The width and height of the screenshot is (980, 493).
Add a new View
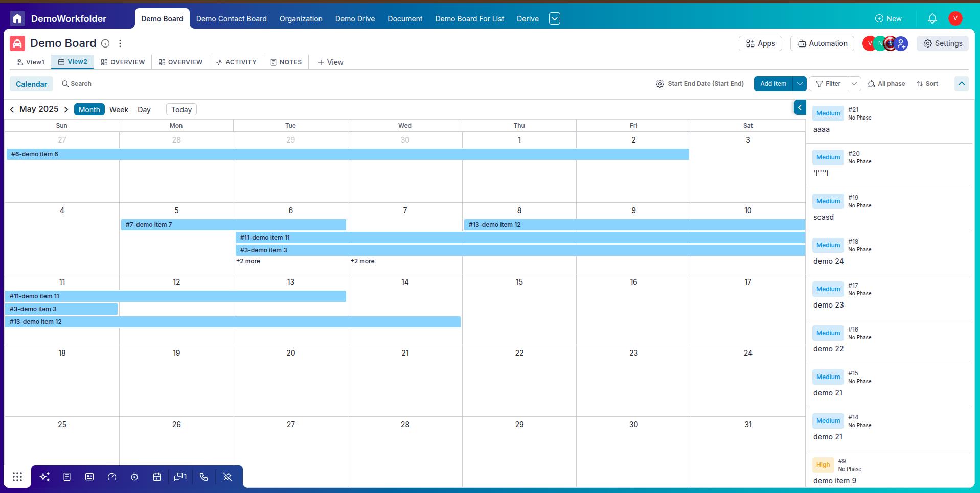point(331,62)
